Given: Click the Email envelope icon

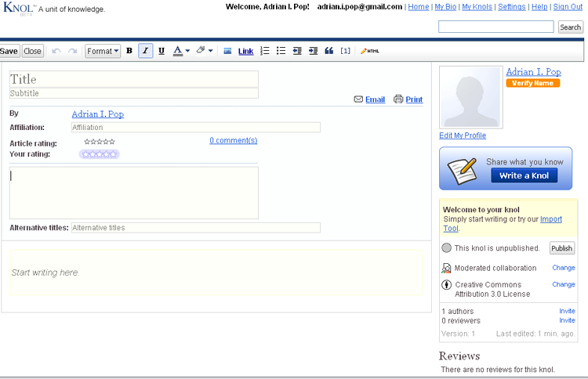Looking at the screenshot, I should [358, 99].
